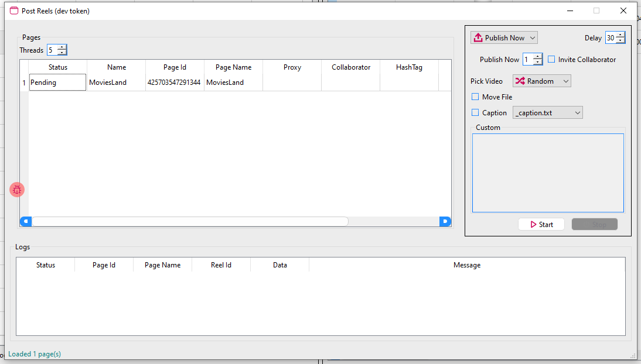Click the left blue scroll arrow below the table
641x364 pixels.
pyautogui.click(x=25, y=221)
